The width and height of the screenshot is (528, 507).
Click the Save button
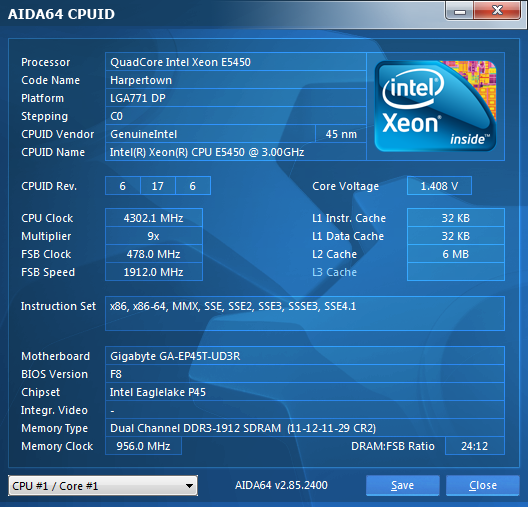point(402,485)
